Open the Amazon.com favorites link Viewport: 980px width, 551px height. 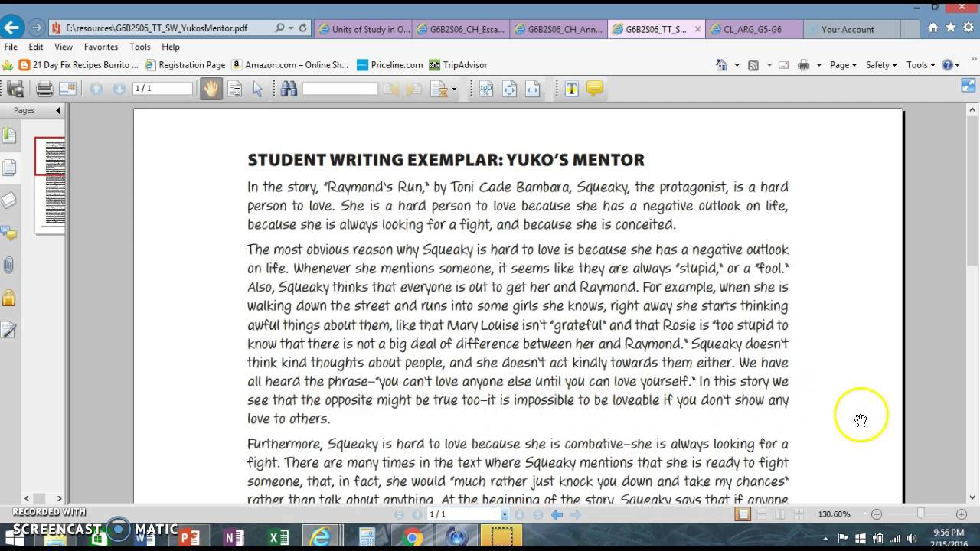(x=289, y=65)
